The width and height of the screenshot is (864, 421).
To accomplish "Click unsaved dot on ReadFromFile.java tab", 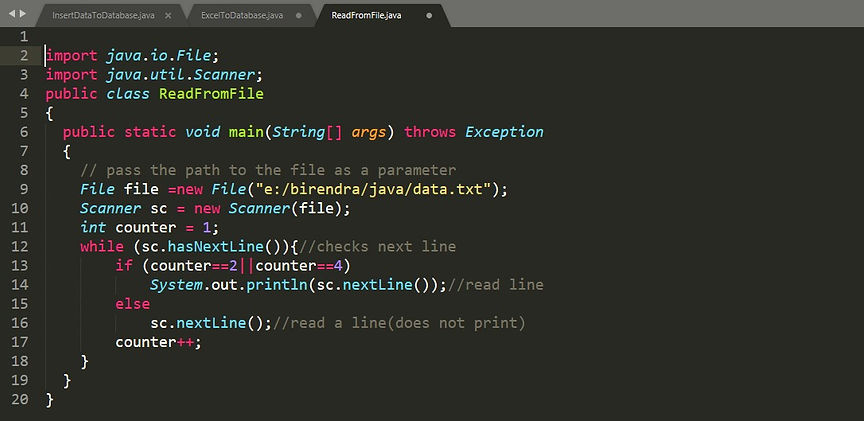I will pos(429,15).
